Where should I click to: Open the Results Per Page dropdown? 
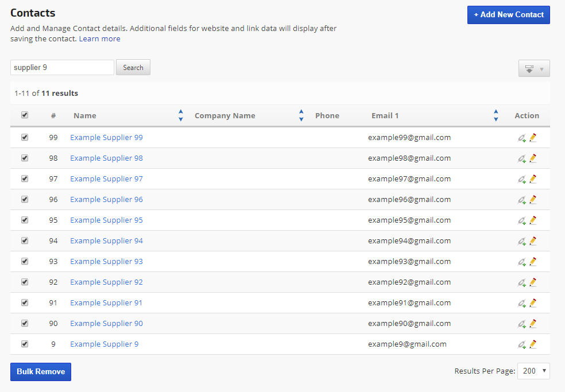tap(533, 371)
